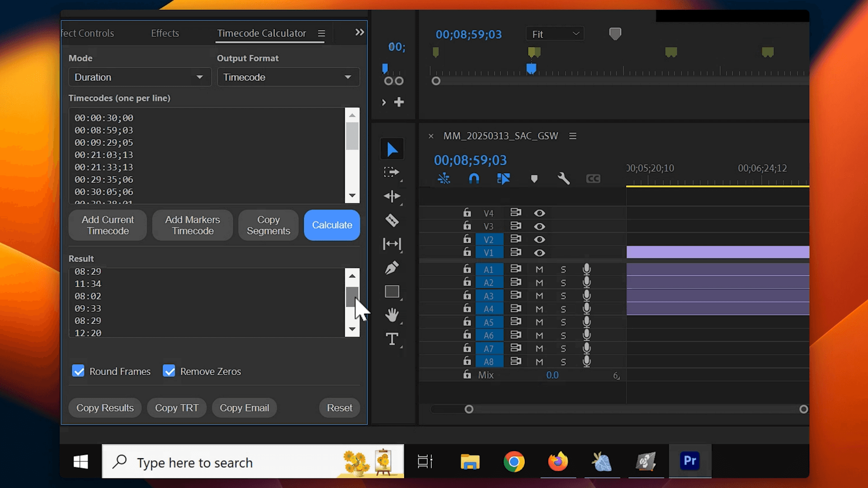Uncheck the Round Frames checkbox
Screen dimensions: 868x488
coord(78,371)
